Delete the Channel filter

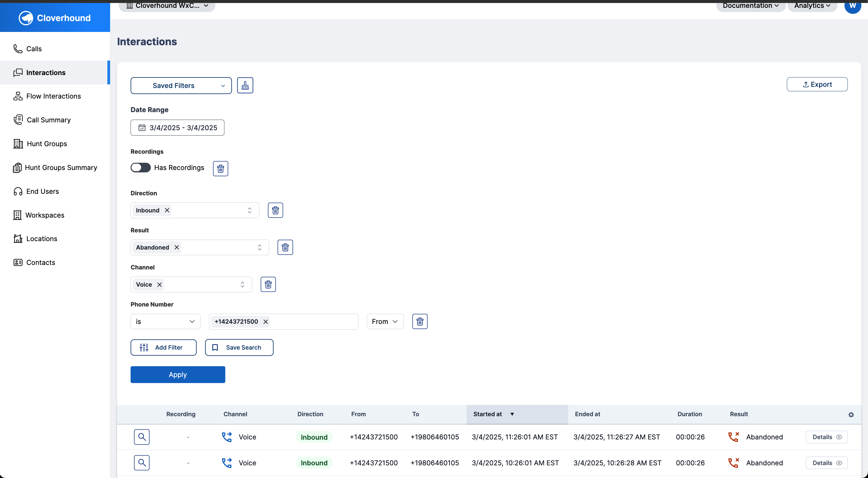pos(268,285)
